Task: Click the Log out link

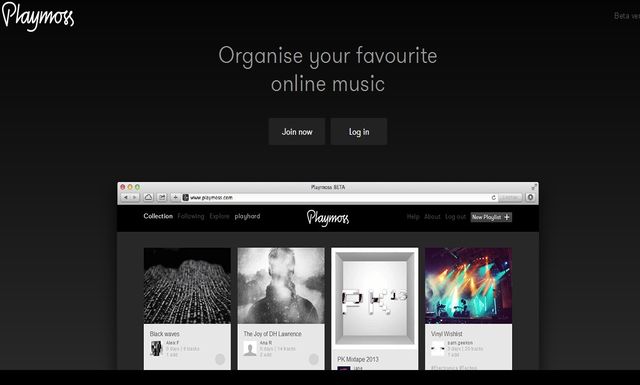Action: tap(455, 217)
